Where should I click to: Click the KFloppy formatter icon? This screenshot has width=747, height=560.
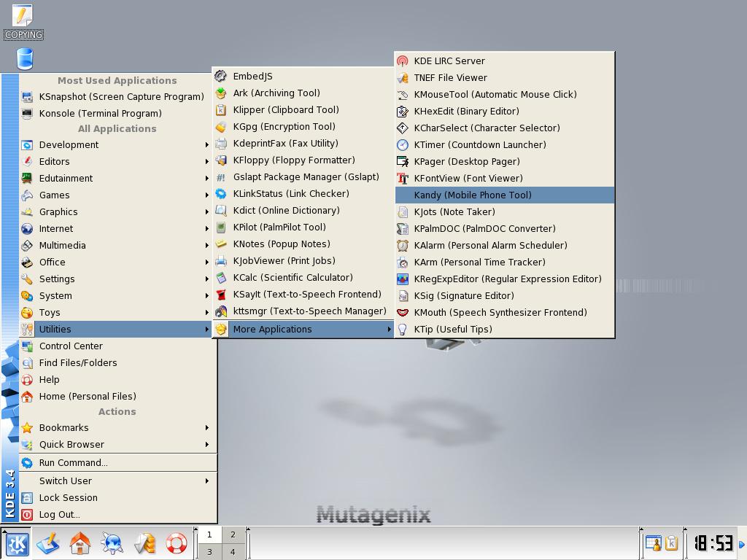(220, 160)
